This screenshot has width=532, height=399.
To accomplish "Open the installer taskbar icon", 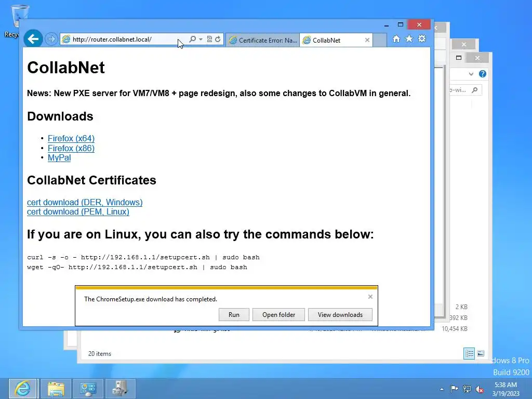I will pyautogui.click(x=121, y=389).
